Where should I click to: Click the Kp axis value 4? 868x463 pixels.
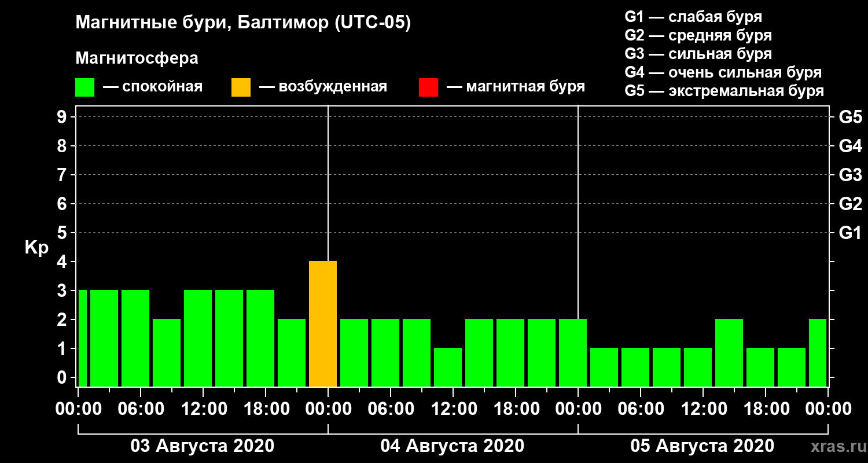(x=62, y=262)
